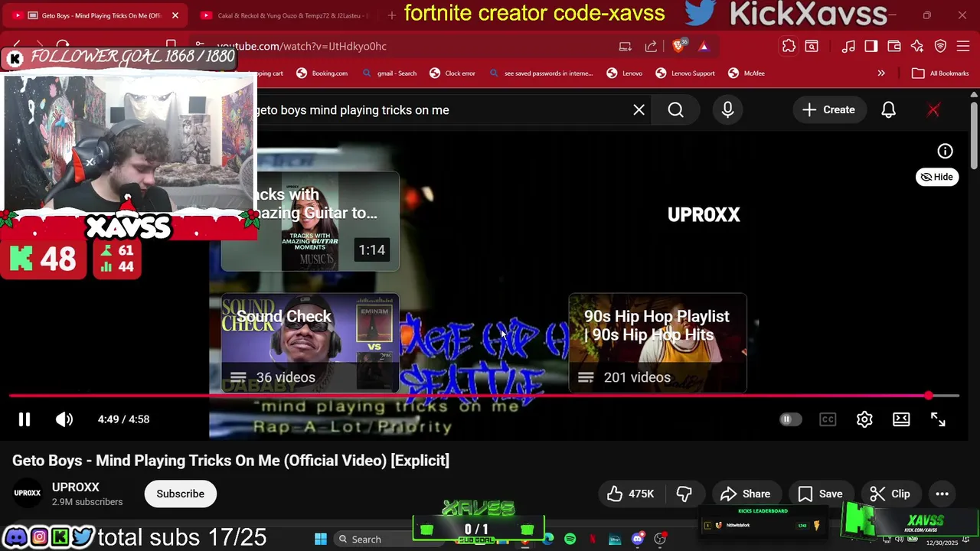The image size is (980, 551).
Task: Open a new browser tab with plus
Action: [x=392, y=15]
